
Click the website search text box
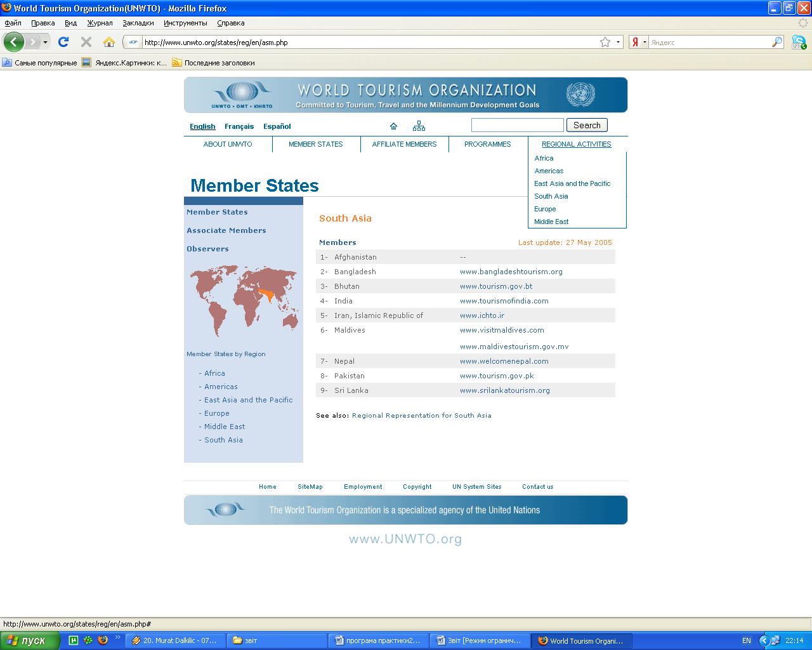[x=518, y=125]
